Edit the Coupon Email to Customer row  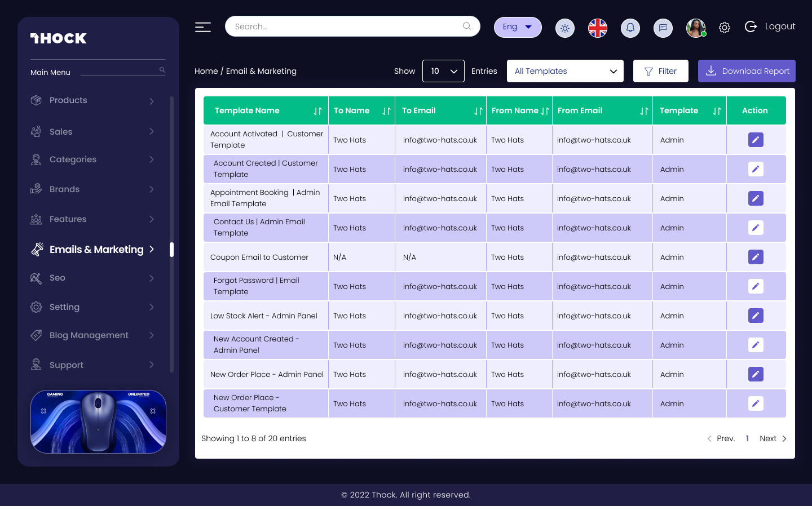pyautogui.click(x=755, y=257)
